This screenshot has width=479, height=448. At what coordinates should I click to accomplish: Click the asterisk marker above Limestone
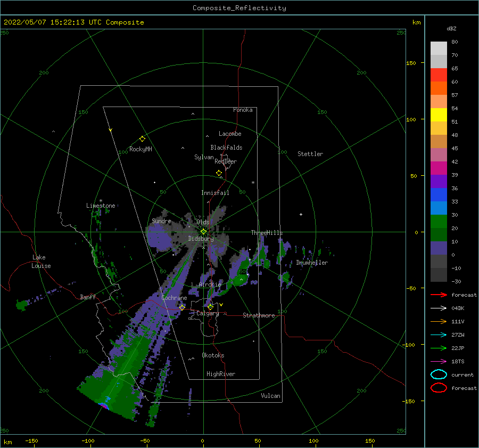click(101, 201)
